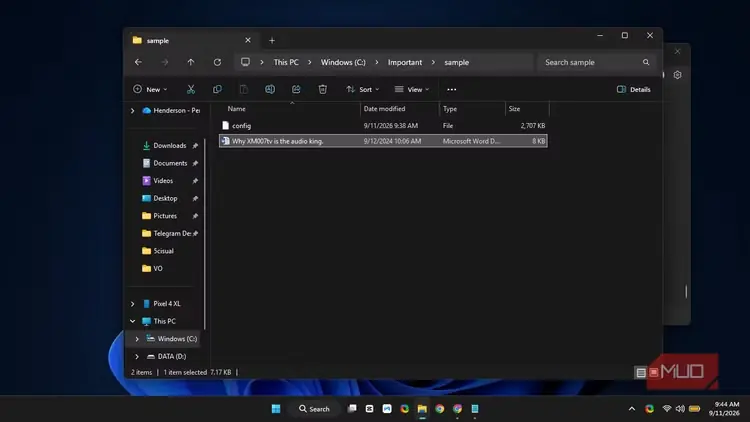
Task: Click the Share icon in toolbar
Action: tap(296, 89)
